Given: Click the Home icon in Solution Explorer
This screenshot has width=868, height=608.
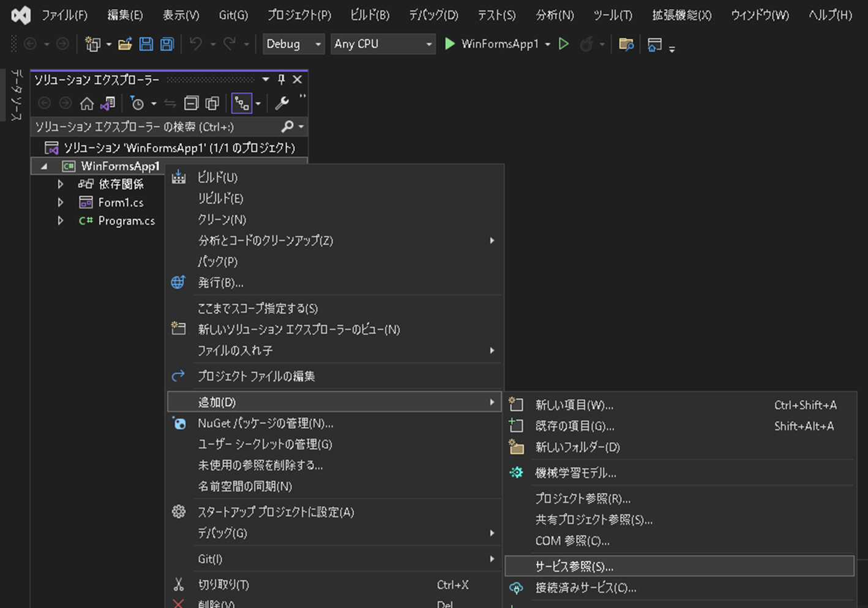Looking at the screenshot, I should click(86, 103).
